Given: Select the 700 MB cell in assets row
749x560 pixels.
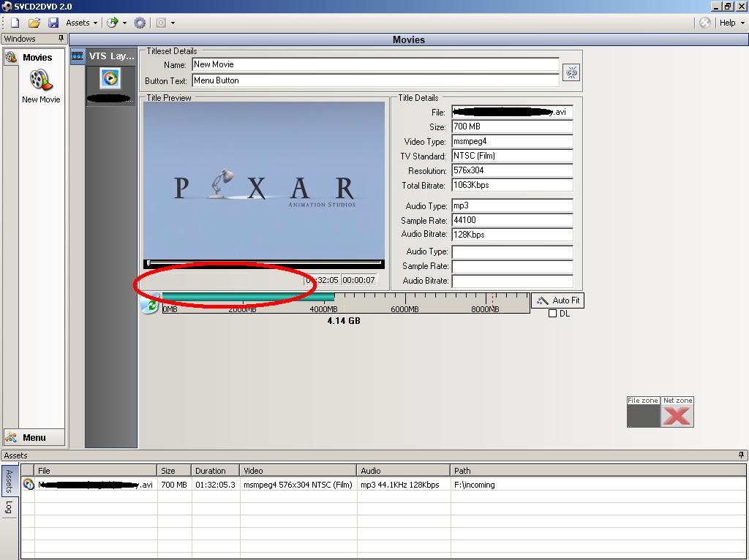Looking at the screenshot, I should [174, 485].
